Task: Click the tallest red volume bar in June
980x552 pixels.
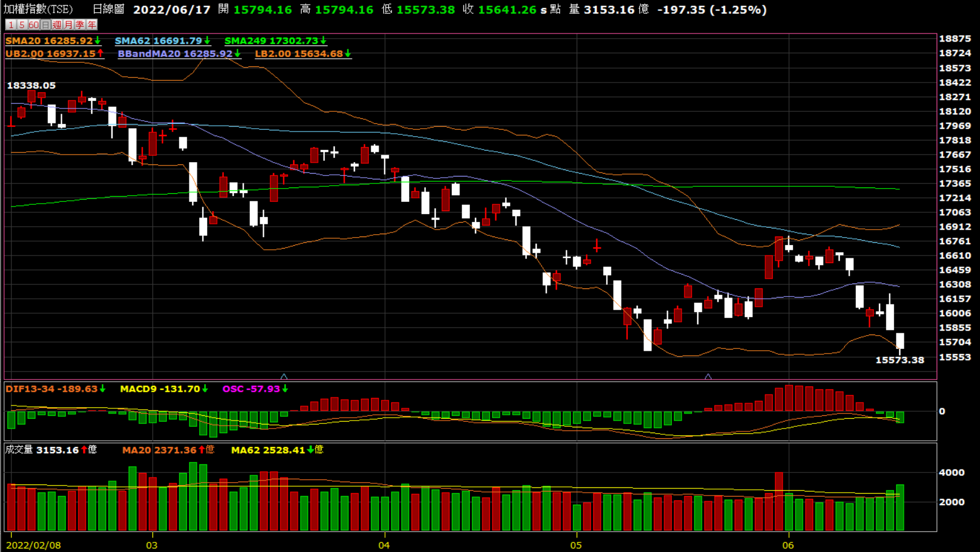Action: click(779, 501)
